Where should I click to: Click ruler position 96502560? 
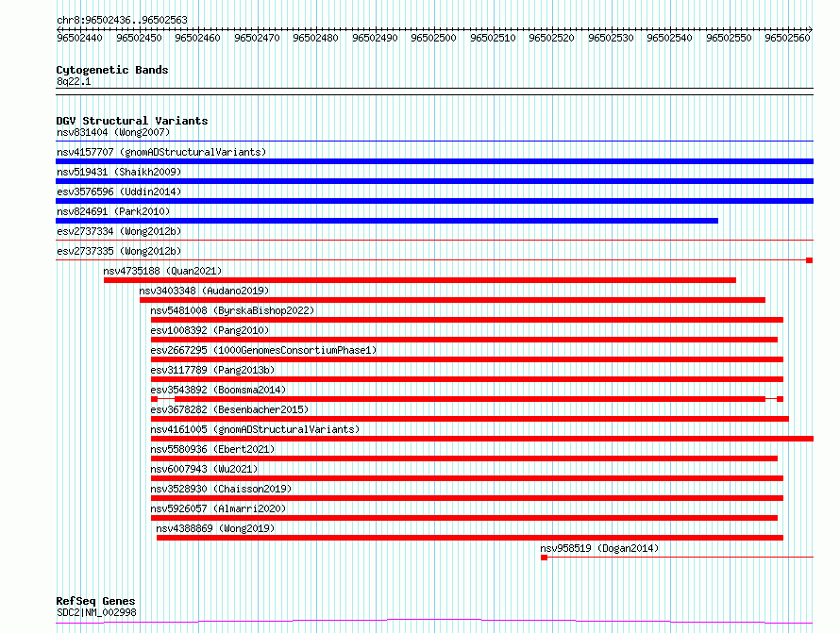pyautogui.click(x=787, y=38)
